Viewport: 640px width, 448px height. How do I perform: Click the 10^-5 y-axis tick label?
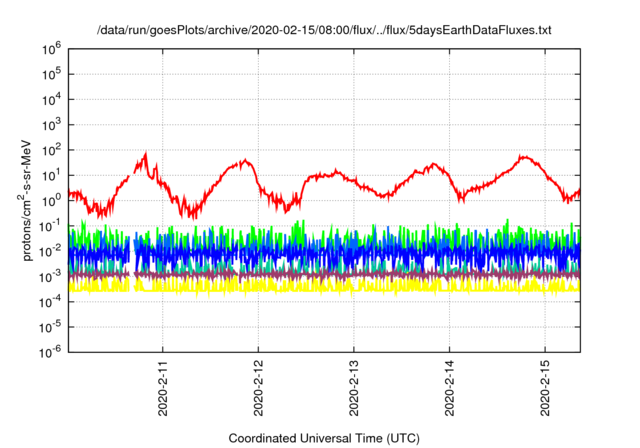(50, 327)
